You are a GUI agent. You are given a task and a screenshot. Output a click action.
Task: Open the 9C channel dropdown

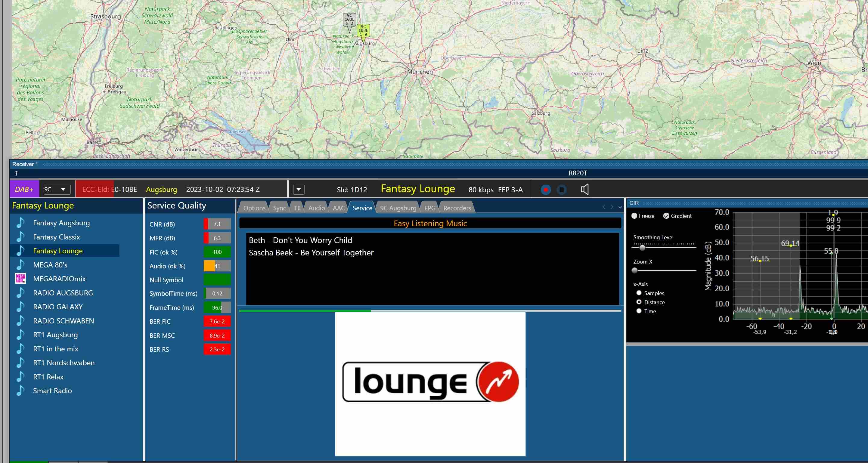[x=57, y=190]
